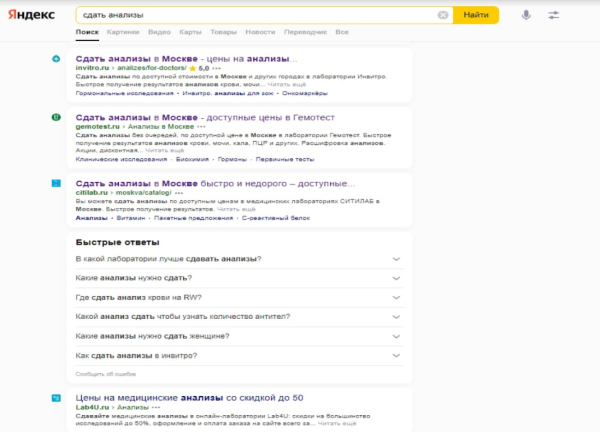Open search settings sliders icon
This screenshot has width=600, height=432.
pyautogui.click(x=554, y=15)
